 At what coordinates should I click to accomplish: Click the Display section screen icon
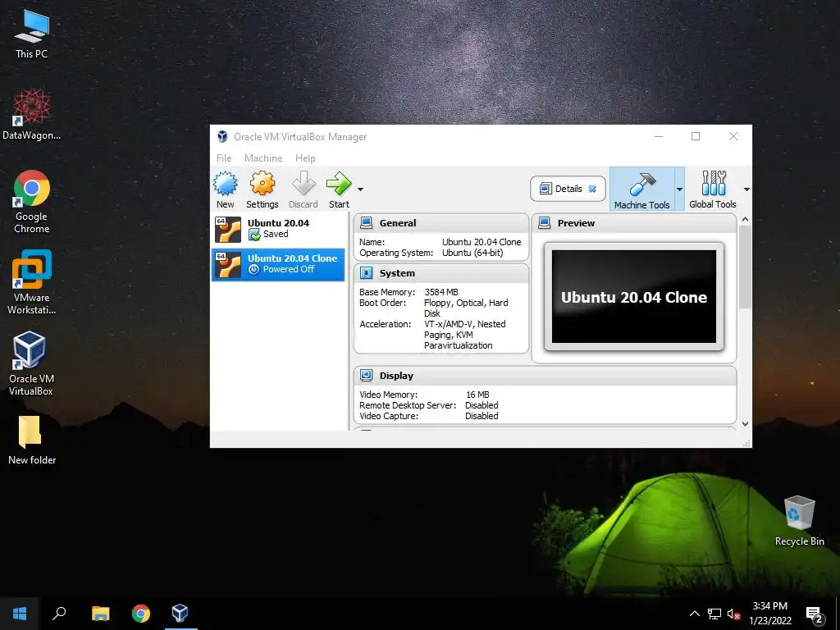367,376
